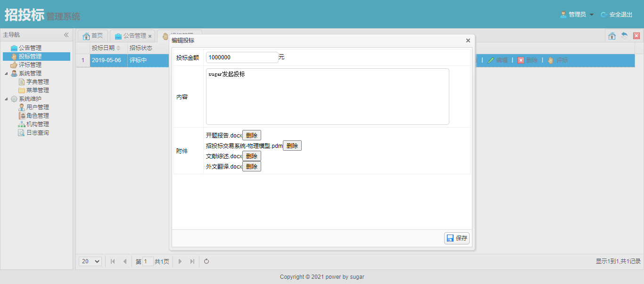The width and height of the screenshot is (644, 284).
Task: Open 角色管理 under 系统维护
Action: pos(37,116)
